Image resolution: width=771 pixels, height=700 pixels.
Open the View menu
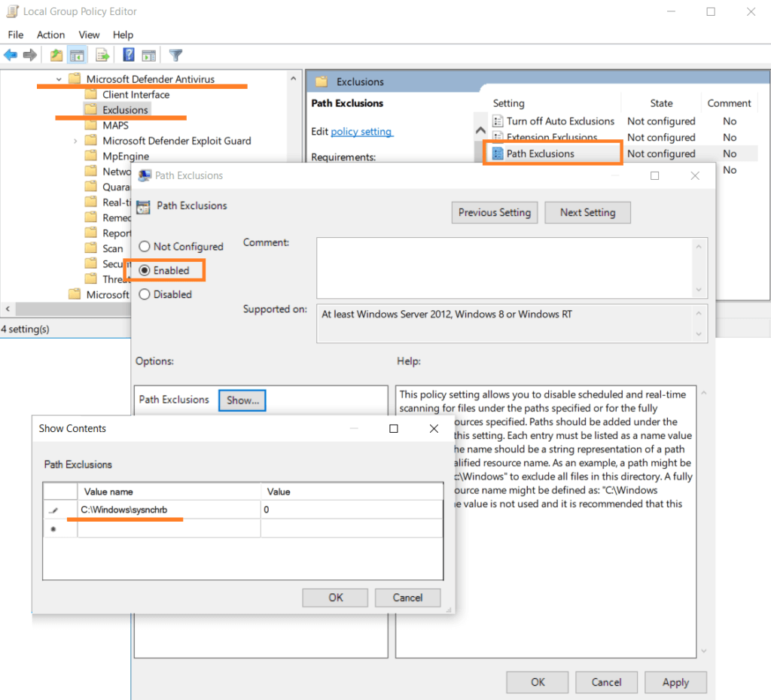89,35
